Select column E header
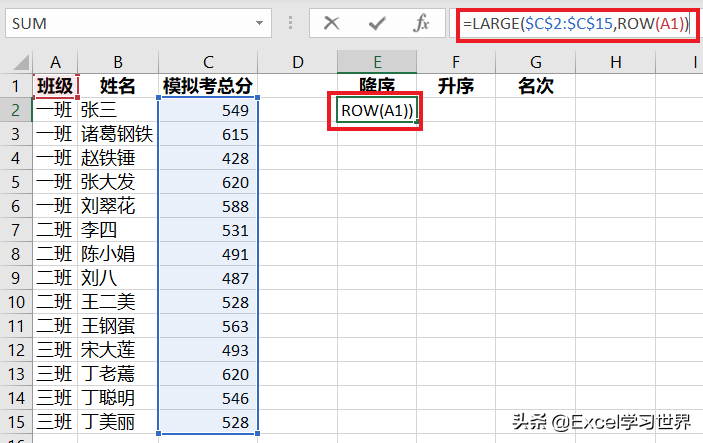The width and height of the screenshot is (703, 443). (377, 62)
